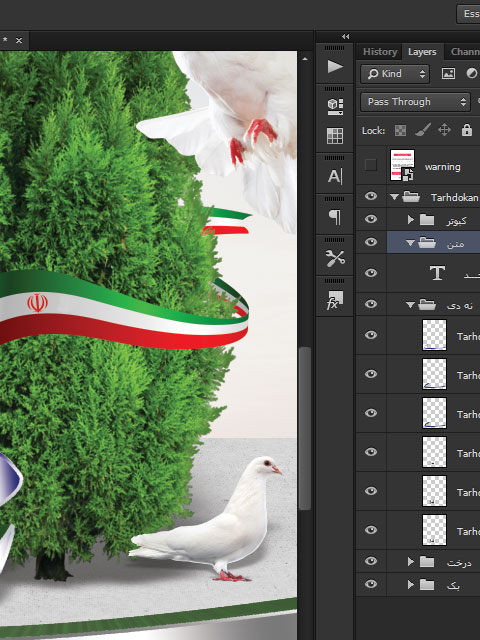Collapse the Tarhdokan group triangle

394,197
